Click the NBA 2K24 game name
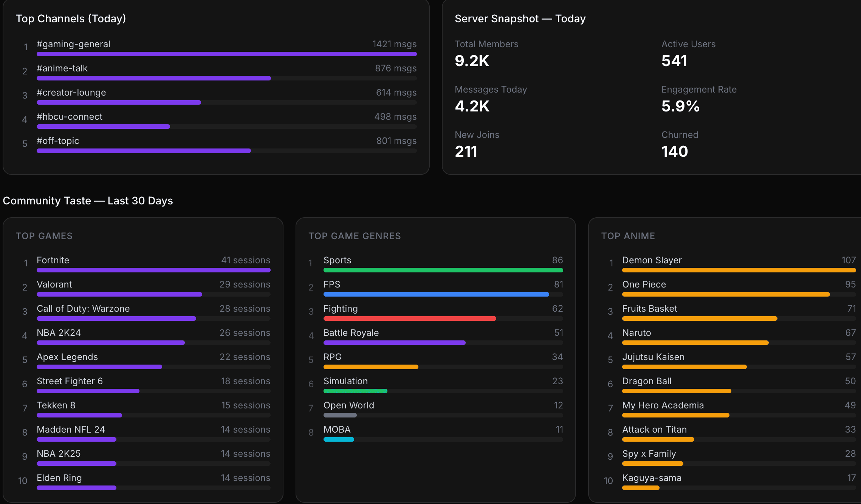This screenshot has width=861, height=504. point(59,333)
